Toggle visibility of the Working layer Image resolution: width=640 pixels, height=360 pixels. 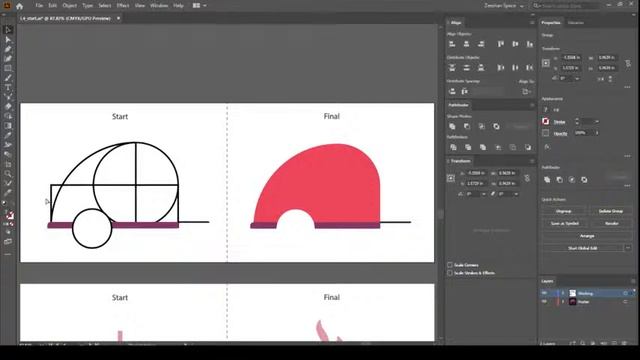[x=544, y=293]
